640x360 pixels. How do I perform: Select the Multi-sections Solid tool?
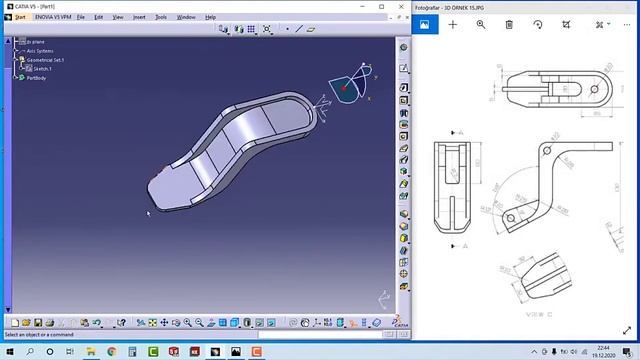click(403, 184)
